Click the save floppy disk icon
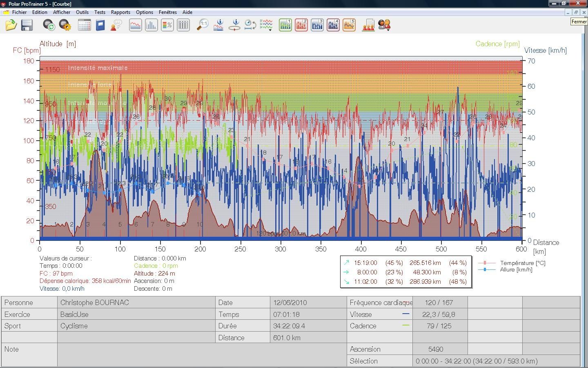This screenshot has height=368, width=588. (x=27, y=25)
